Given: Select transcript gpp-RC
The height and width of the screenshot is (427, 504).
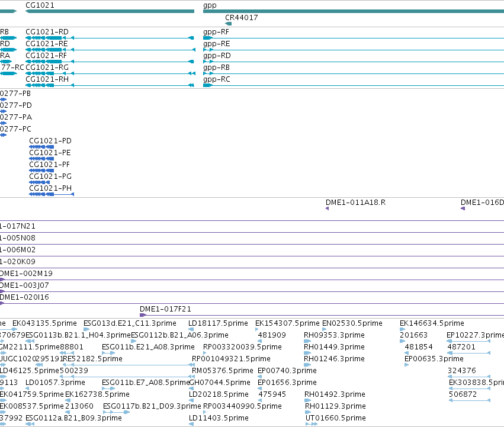Looking at the screenshot, I should [354, 85].
